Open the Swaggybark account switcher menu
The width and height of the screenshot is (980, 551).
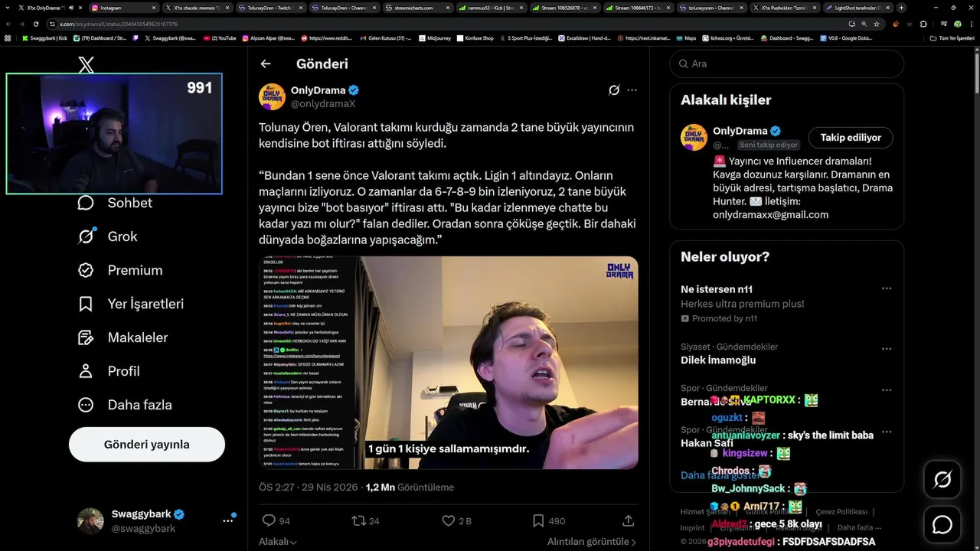(x=228, y=520)
